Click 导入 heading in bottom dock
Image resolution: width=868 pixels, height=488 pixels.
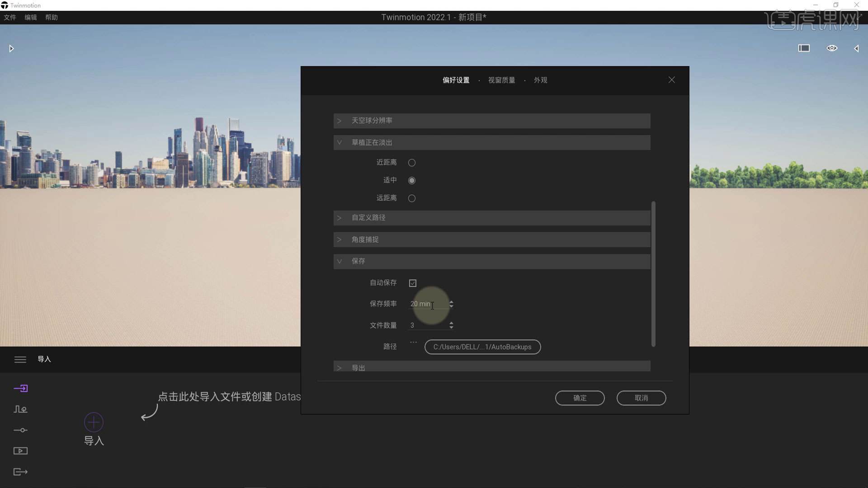(44, 359)
